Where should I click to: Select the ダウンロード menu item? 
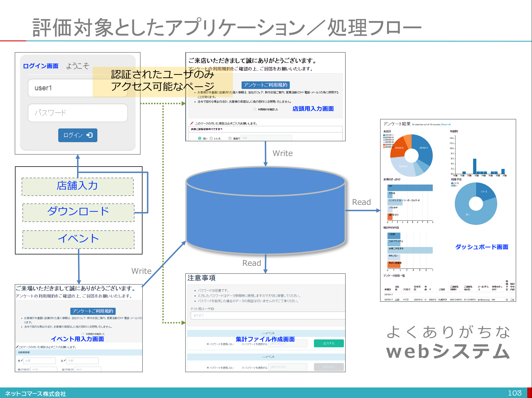78,213
